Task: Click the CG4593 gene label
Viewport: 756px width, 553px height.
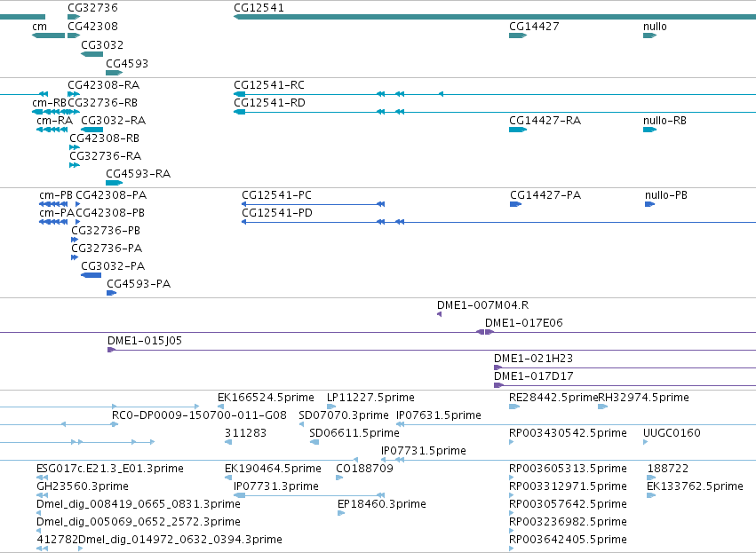Action: 127,64
